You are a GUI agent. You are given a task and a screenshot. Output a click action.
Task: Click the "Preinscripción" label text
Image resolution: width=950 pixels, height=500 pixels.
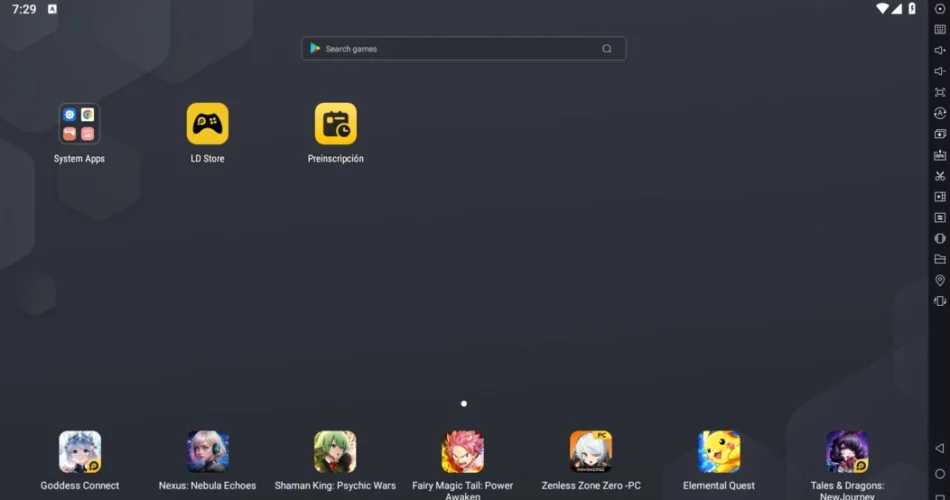pos(336,159)
